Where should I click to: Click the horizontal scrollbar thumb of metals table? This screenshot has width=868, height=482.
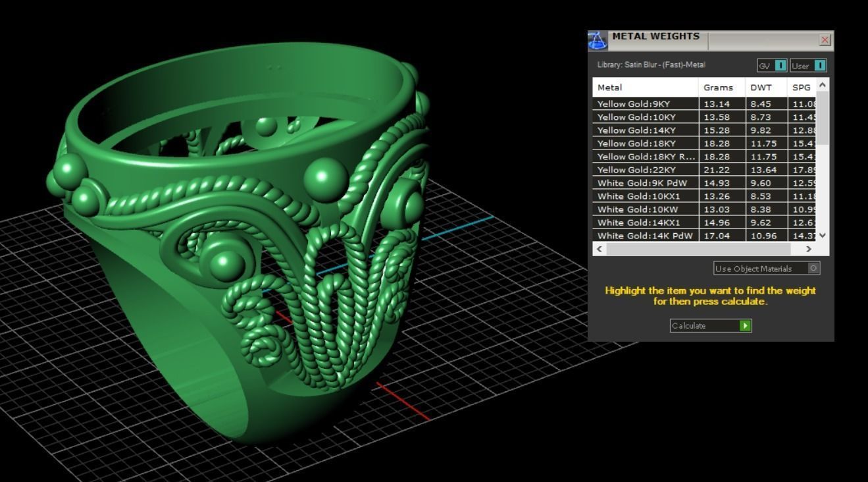tap(698, 249)
